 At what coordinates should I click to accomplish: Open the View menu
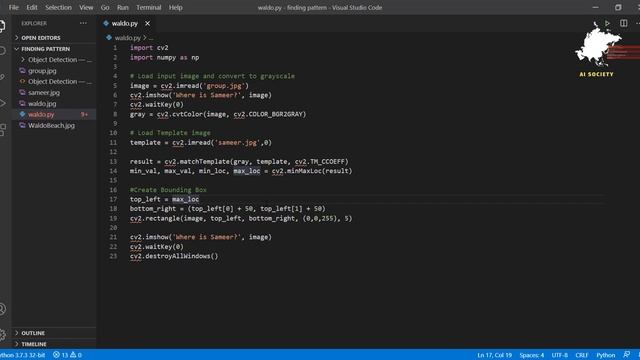pos(86,7)
